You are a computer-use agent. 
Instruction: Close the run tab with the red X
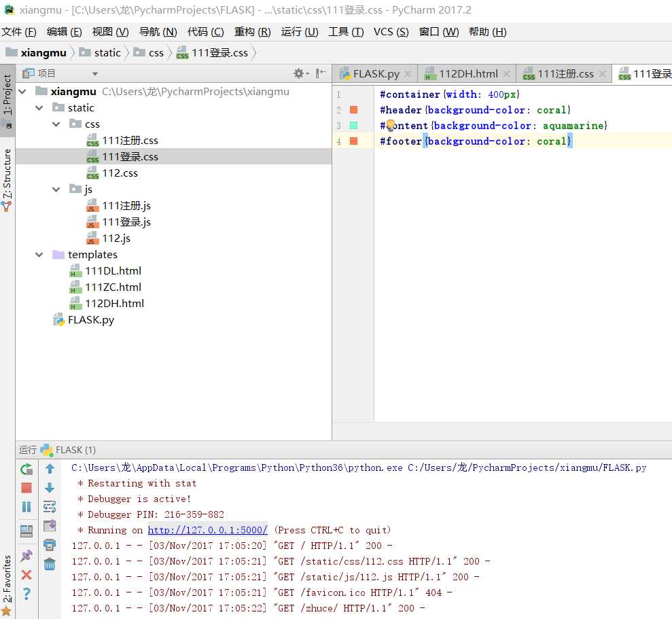(x=26, y=575)
